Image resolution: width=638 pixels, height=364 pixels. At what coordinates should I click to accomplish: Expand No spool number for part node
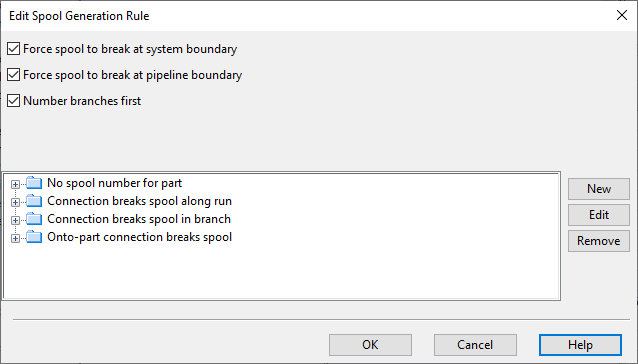point(15,184)
